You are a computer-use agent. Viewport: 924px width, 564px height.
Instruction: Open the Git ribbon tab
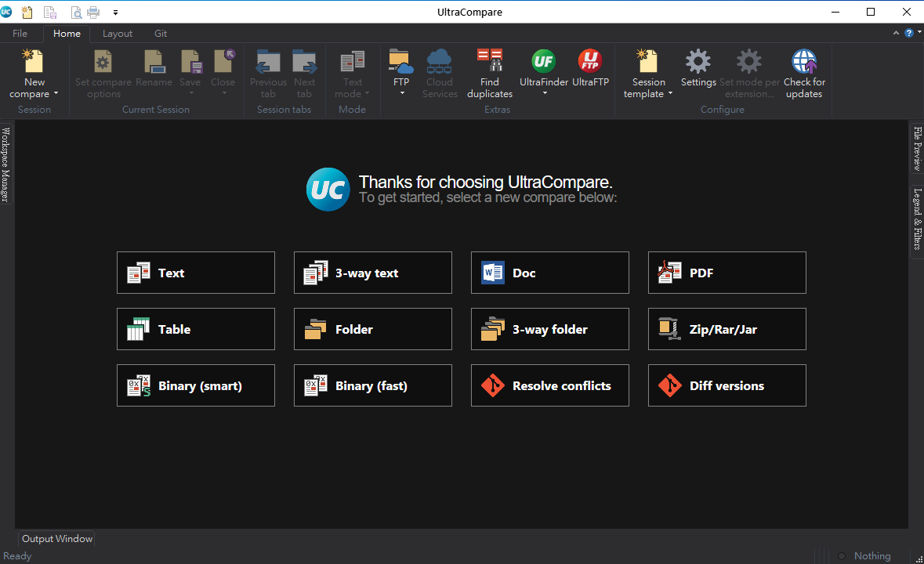[161, 34]
